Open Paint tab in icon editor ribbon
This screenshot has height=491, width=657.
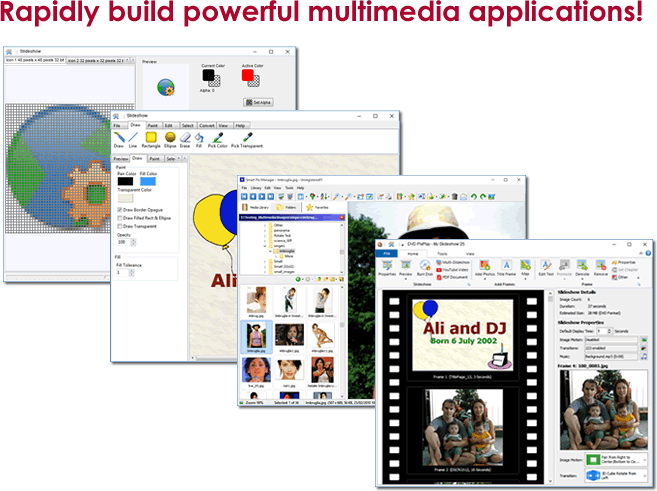(x=153, y=125)
